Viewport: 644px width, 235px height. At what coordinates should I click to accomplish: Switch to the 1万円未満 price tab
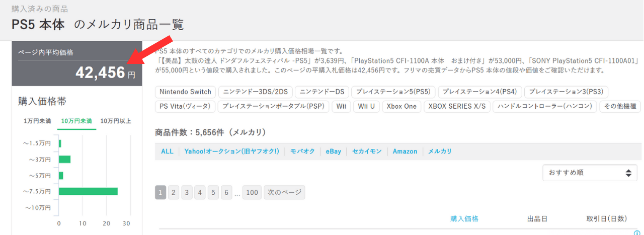[37, 121]
